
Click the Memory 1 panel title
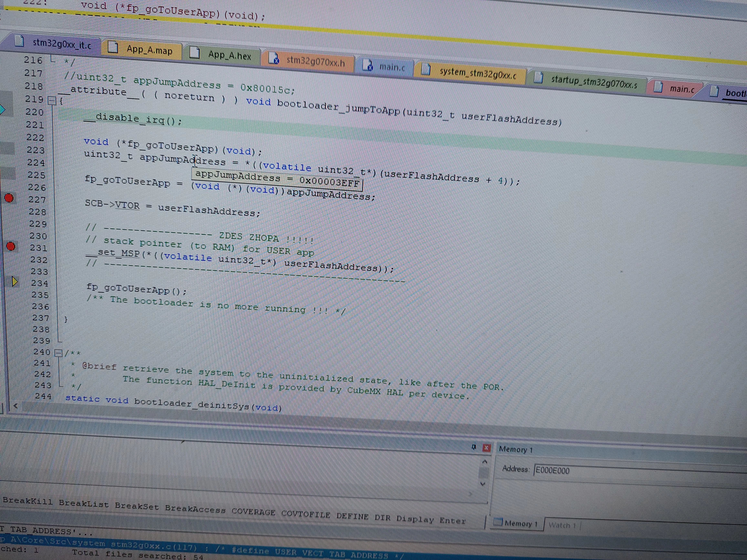[516, 449]
